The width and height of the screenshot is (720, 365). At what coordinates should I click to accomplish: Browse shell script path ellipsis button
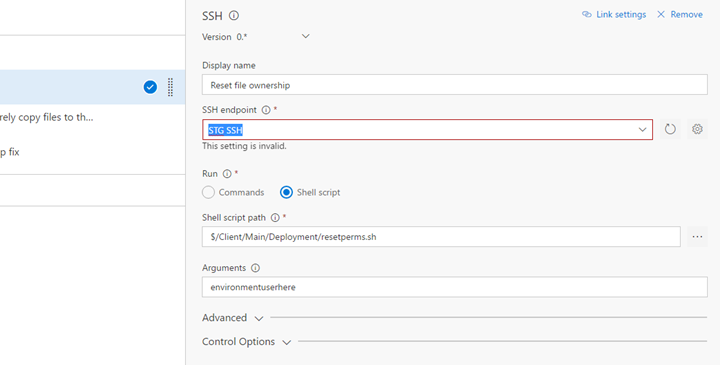(x=697, y=237)
